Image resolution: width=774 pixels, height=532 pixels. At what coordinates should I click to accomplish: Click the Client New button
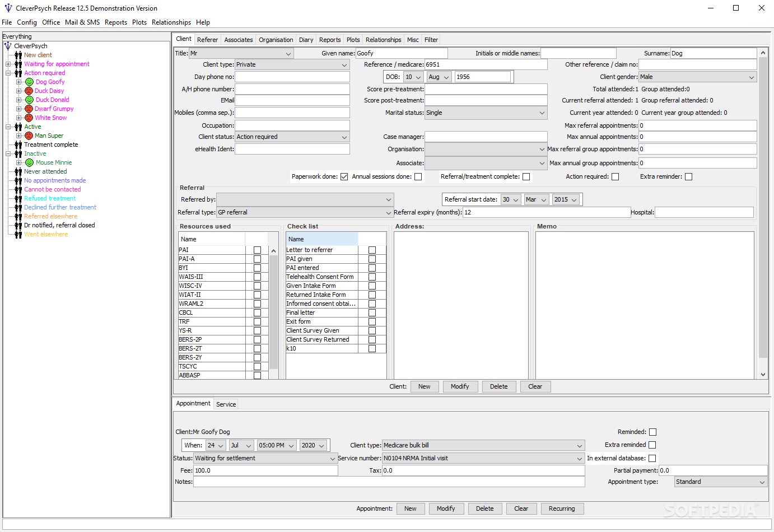(425, 386)
